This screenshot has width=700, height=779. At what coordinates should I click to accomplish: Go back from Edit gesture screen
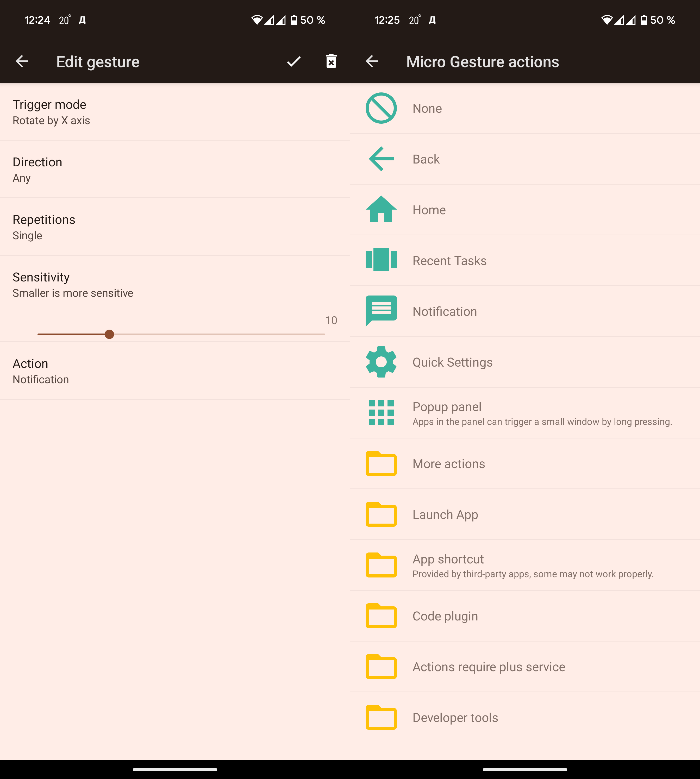[x=22, y=61]
